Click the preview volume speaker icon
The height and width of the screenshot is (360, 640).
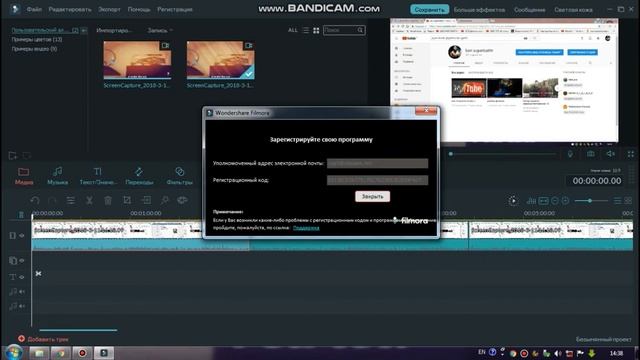(610, 154)
